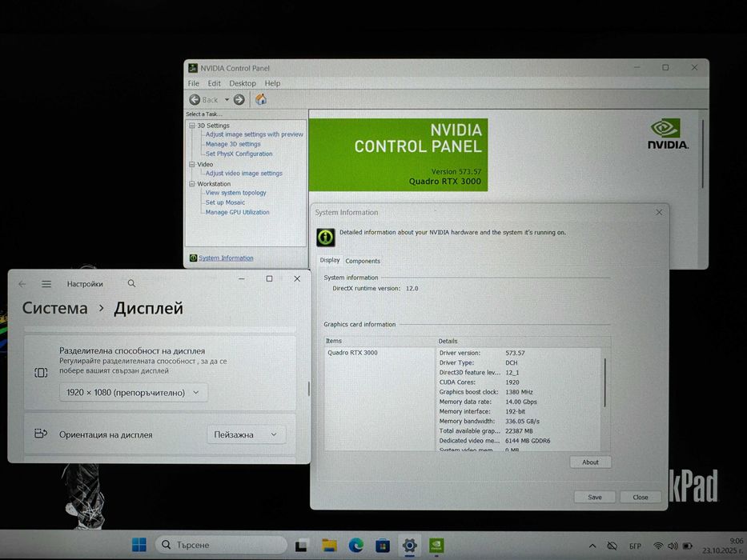Open the Home icon in NVIDIA toolbar

click(x=260, y=99)
